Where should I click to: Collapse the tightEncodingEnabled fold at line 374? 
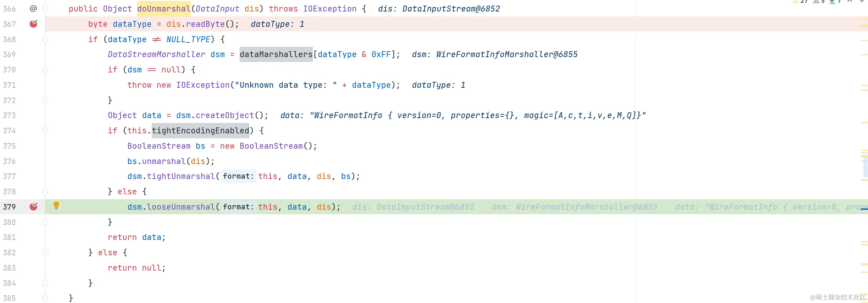tap(45, 131)
